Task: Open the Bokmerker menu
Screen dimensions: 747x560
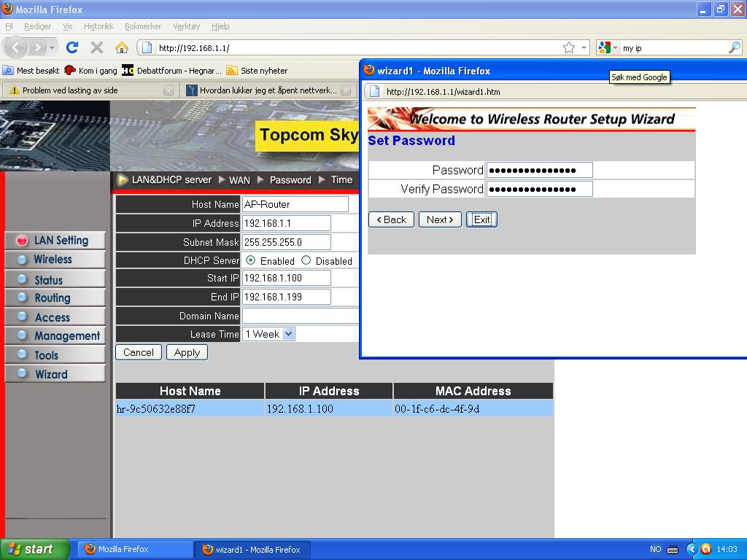Action: coord(143,26)
